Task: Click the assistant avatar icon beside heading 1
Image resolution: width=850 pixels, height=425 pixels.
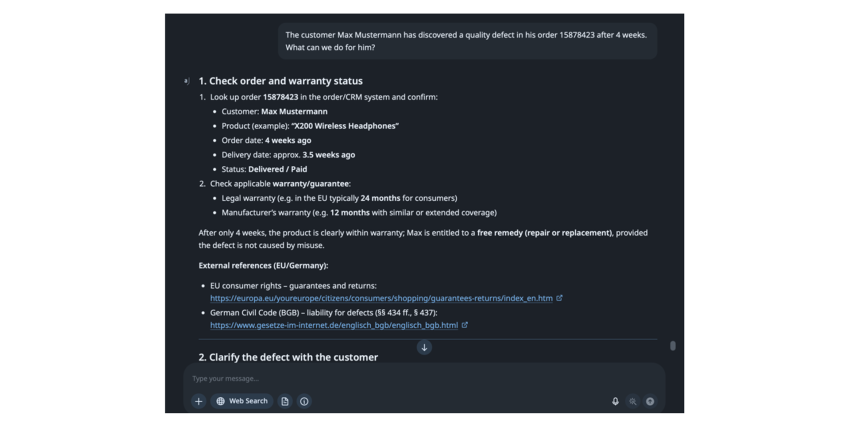Action: tap(186, 81)
